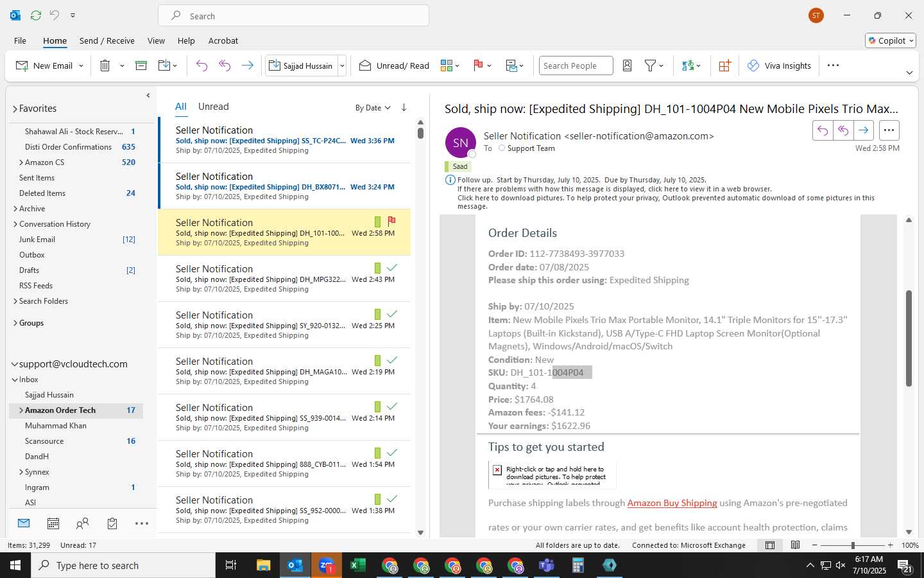Open the Help tab
Screen dimensions: 924x578
pyautogui.click(x=186, y=40)
